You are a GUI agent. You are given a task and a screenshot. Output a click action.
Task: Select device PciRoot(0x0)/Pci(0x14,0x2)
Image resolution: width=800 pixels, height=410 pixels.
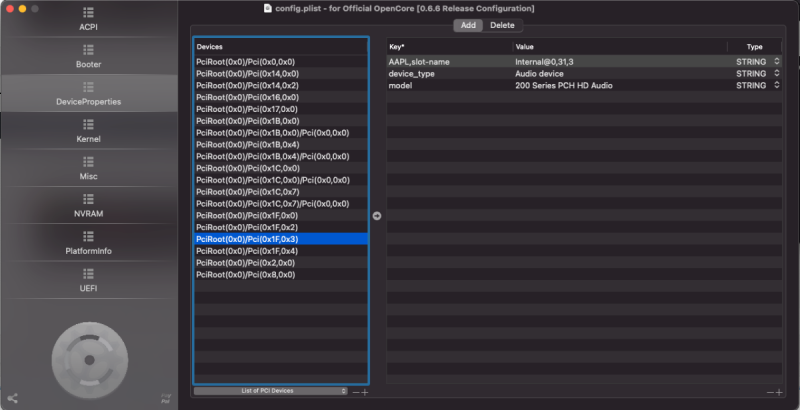tap(281, 85)
